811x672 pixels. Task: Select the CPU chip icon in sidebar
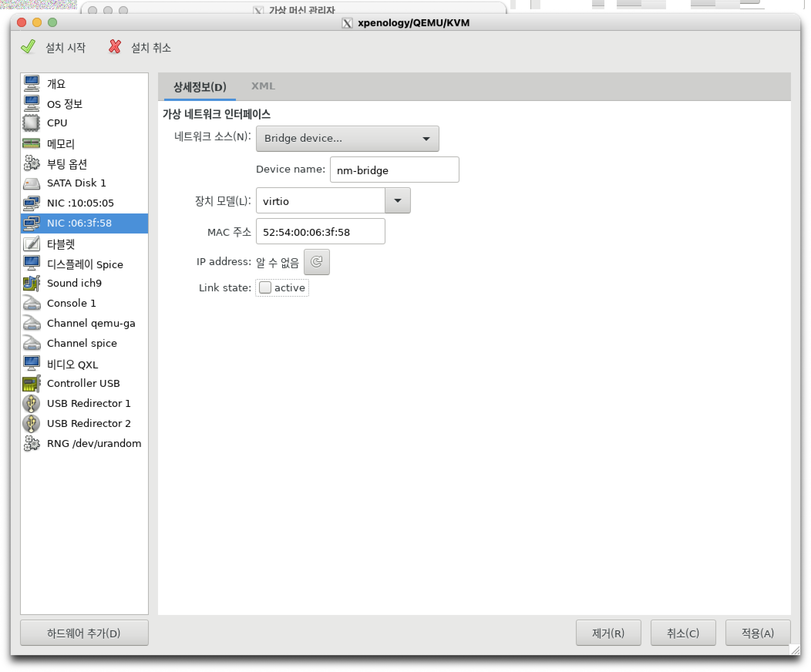pos(31,123)
